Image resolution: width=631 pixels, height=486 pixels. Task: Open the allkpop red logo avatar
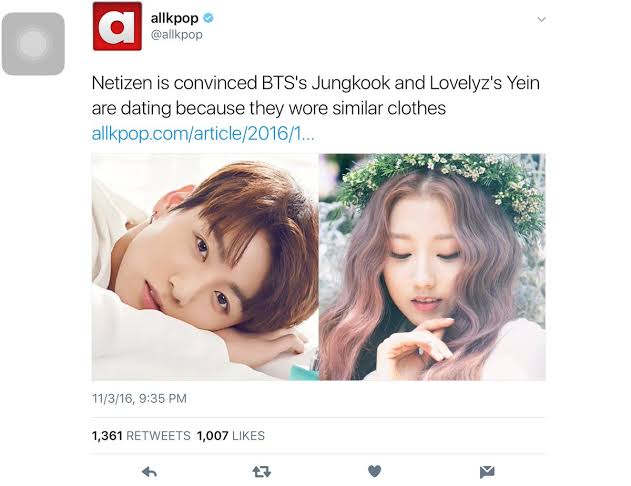tap(117, 26)
